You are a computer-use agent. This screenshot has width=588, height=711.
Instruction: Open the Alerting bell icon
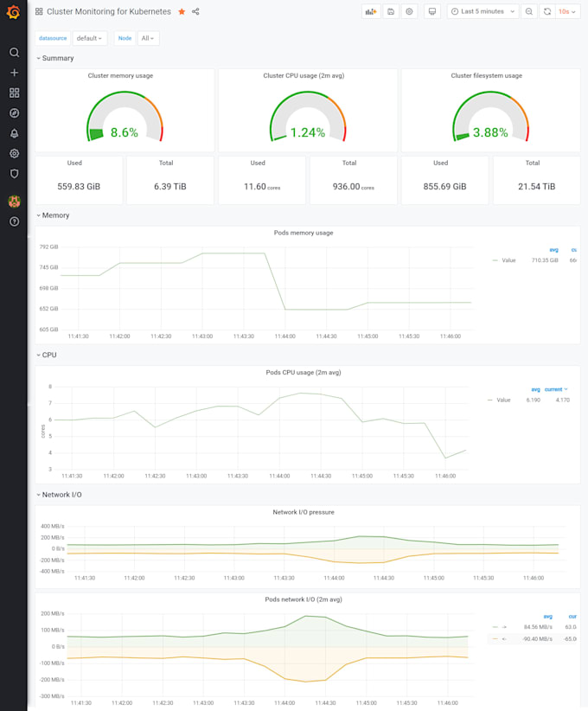pyautogui.click(x=14, y=133)
